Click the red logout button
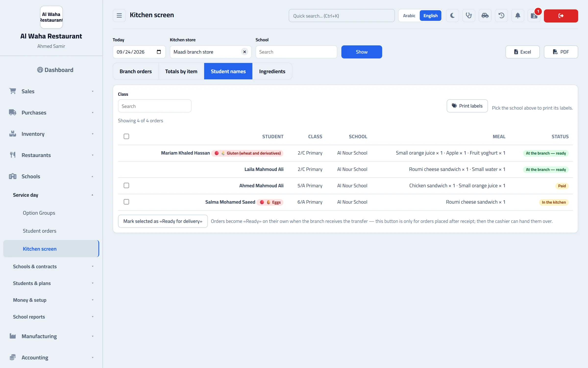This screenshot has width=588, height=368. pos(561,16)
